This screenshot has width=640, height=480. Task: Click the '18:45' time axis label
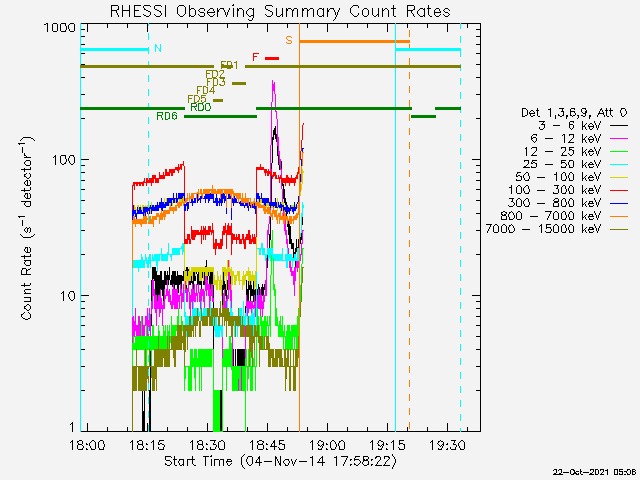(x=267, y=445)
